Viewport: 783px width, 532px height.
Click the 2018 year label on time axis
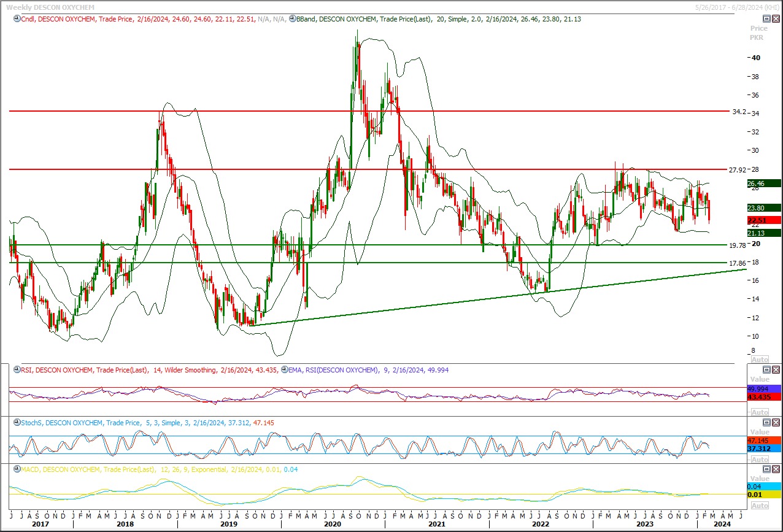coord(125,524)
